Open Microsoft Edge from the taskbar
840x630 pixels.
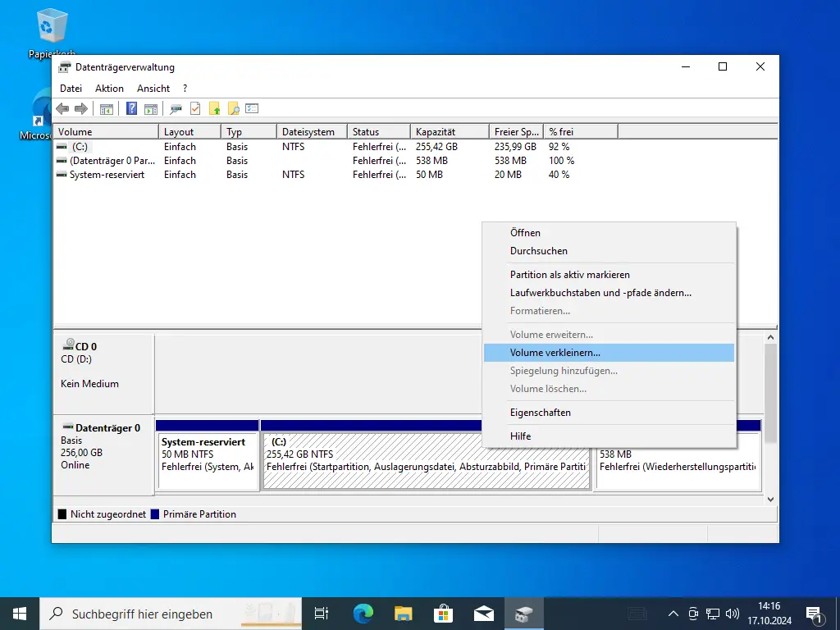click(363, 613)
